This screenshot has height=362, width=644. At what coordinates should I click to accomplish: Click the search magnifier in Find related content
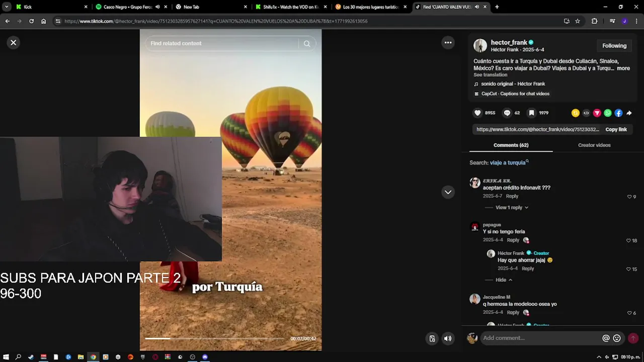coord(307,44)
